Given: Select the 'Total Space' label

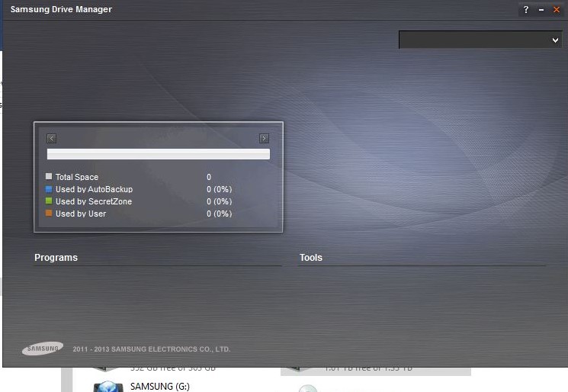Looking at the screenshot, I should coord(77,177).
